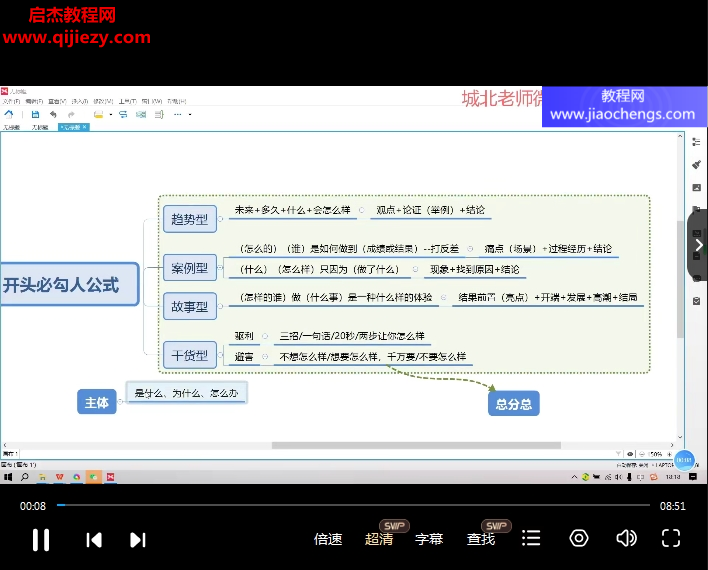This screenshot has height=570, width=708.
Task: Open the 查找 search option
Action: pyautogui.click(x=480, y=539)
